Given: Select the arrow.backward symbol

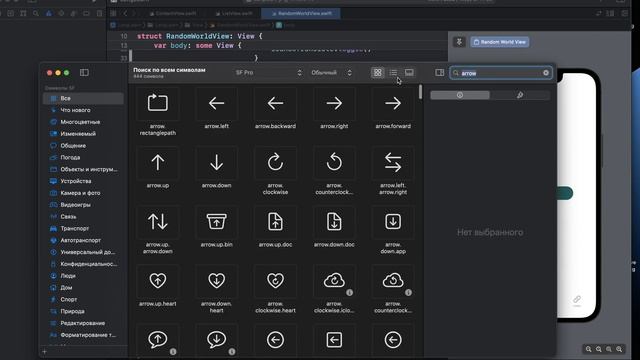Looking at the screenshot, I should point(275,103).
